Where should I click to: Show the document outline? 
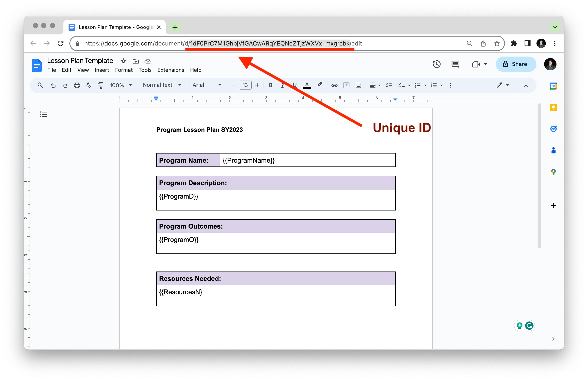pos(43,114)
